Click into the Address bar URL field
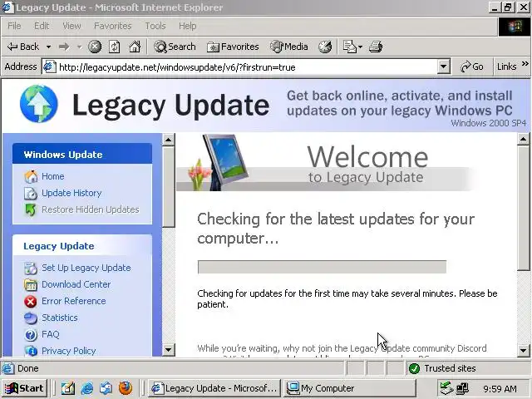The height and width of the screenshot is (399, 532). [x=247, y=67]
